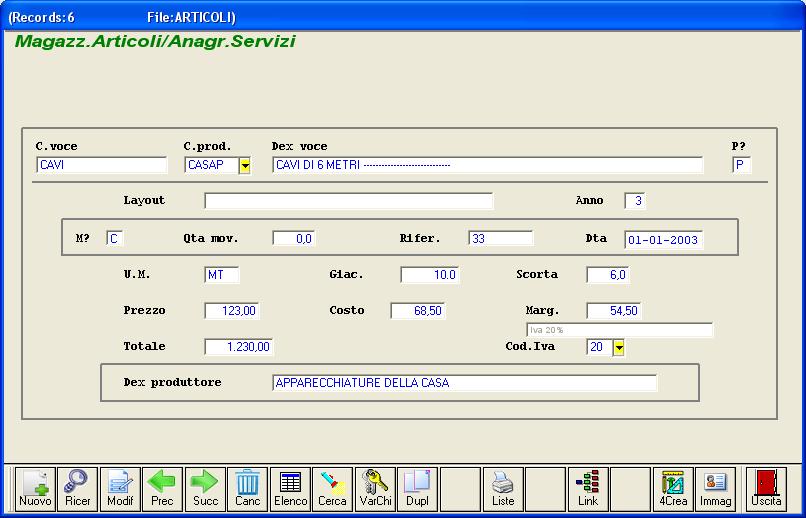Viewport: 806px width, 518px height.
Task: Click the Dex produttore field
Action: point(465,383)
